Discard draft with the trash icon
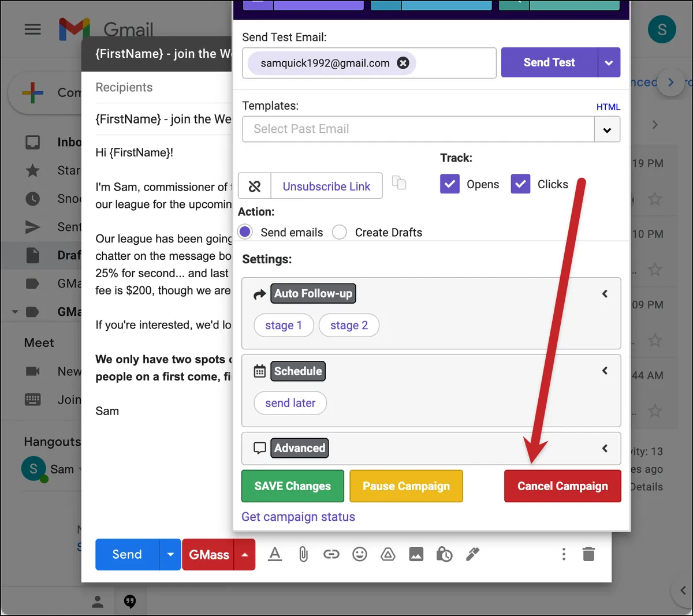Image resolution: width=693 pixels, height=616 pixels. coord(588,554)
